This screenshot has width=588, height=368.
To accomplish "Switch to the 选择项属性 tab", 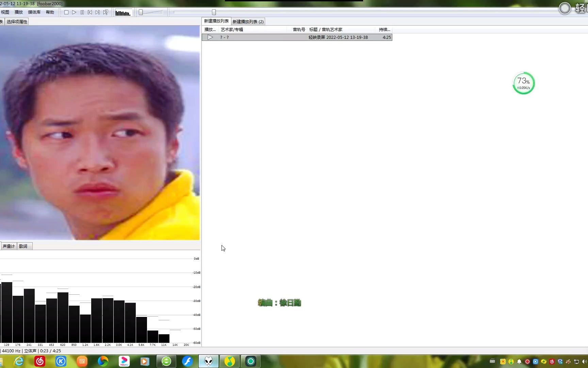I will click(x=17, y=21).
